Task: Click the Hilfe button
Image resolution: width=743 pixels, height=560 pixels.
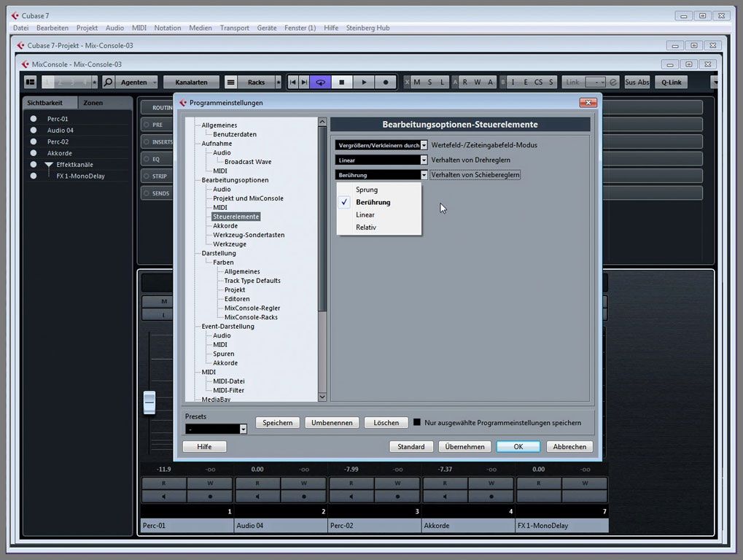Action: [204, 446]
